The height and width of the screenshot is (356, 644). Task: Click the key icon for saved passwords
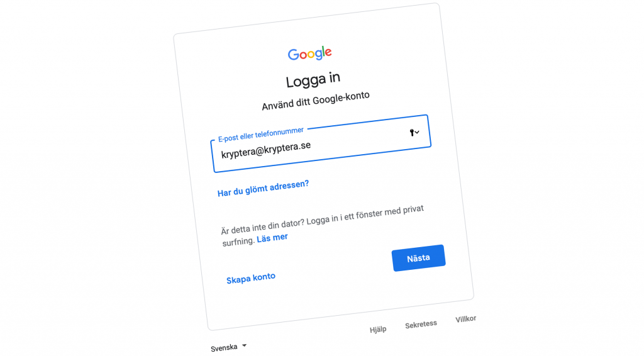coord(412,132)
